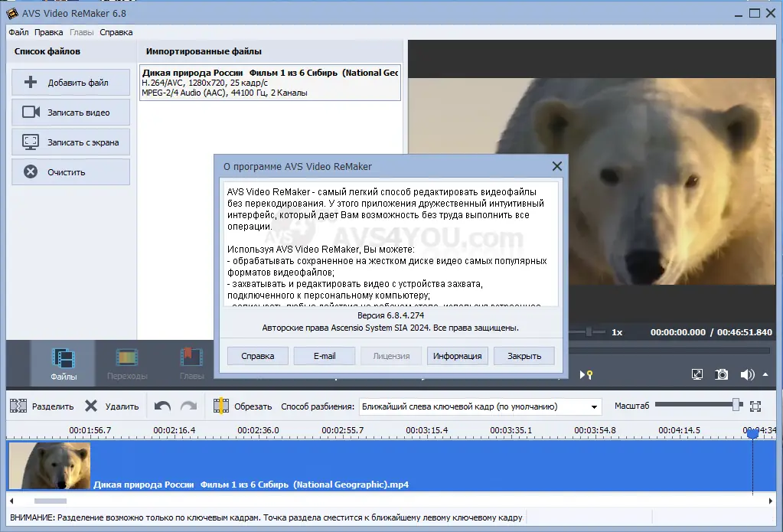Click the clip filename label on timeline
Screen dimensions: 783x532
(x=251, y=484)
